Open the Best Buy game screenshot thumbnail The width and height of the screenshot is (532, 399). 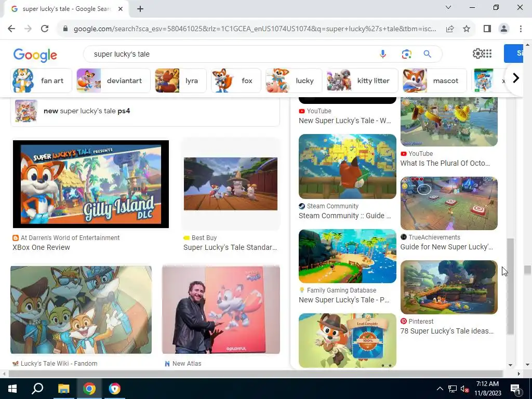click(231, 184)
